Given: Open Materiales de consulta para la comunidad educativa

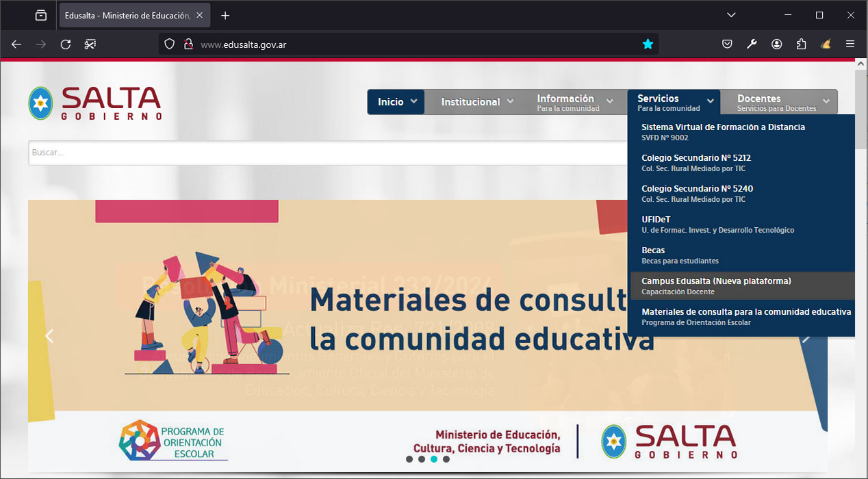Looking at the screenshot, I should pos(742,316).
